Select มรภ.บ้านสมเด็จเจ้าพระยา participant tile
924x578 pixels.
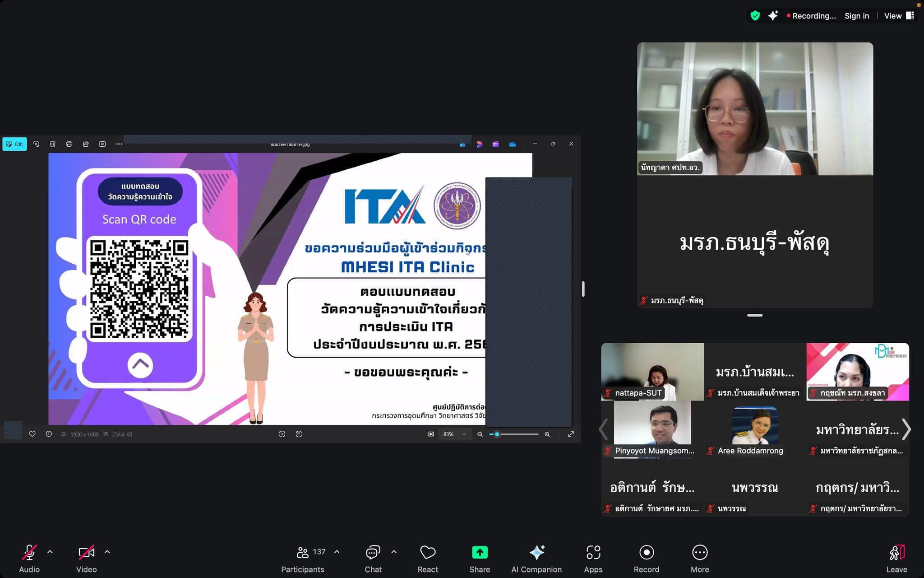(x=755, y=372)
